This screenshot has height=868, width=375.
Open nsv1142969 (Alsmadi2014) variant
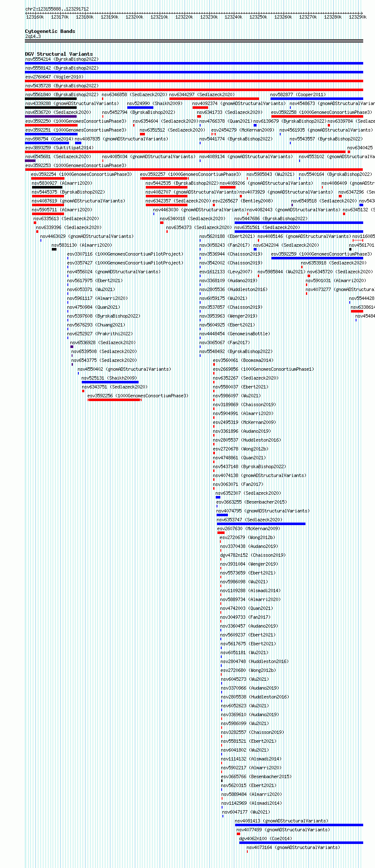pyautogui.click(x=252, y=803)
